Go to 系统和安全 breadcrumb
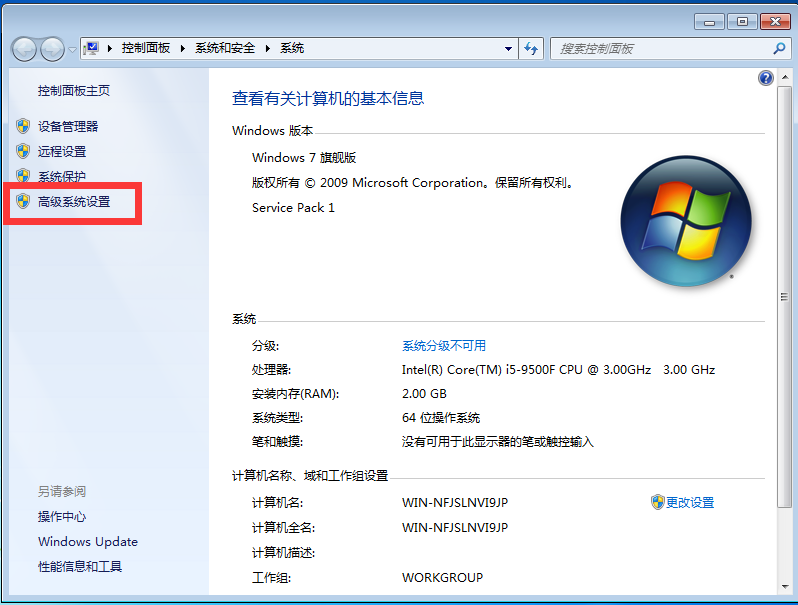Image resolution: width=798 pixels, height=605 pixels. [225, 48]
